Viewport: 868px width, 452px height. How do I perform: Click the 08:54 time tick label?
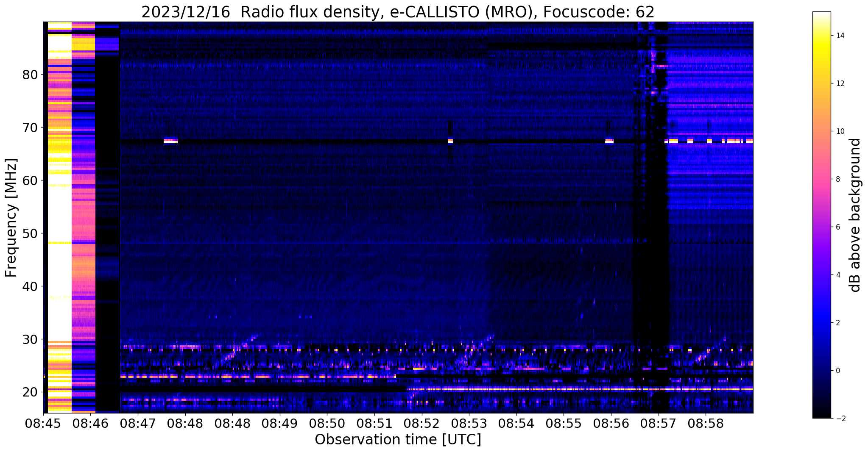(x=516, y=423)
